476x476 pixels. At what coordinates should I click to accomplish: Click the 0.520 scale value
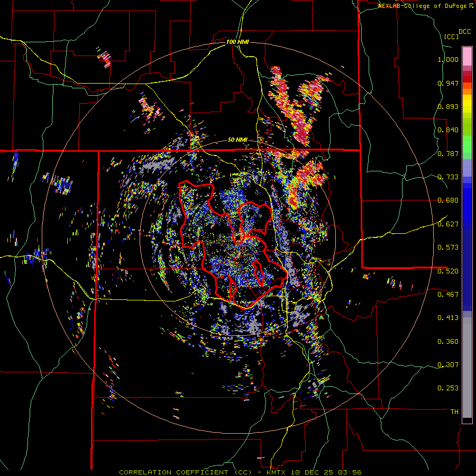click(448, 271)
